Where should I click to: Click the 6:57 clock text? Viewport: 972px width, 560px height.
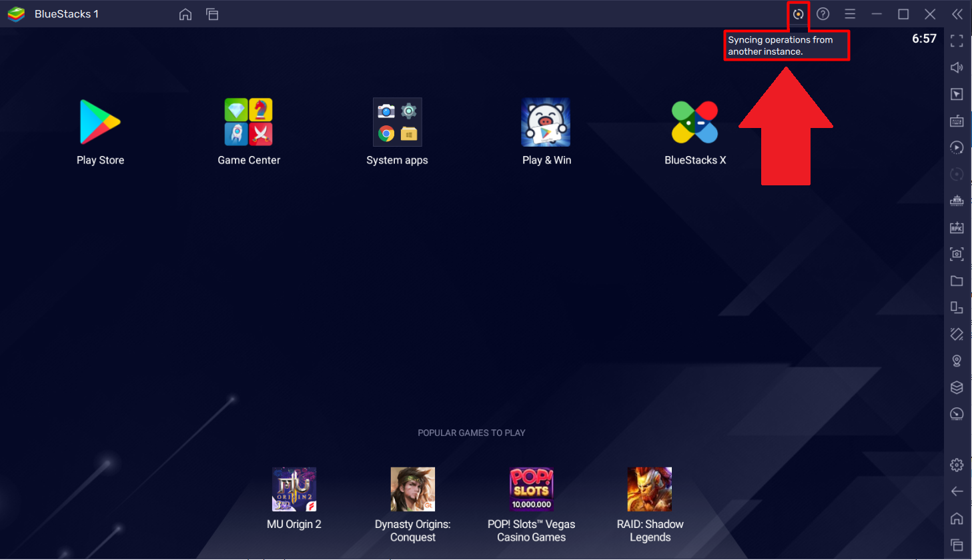point(924,39)
